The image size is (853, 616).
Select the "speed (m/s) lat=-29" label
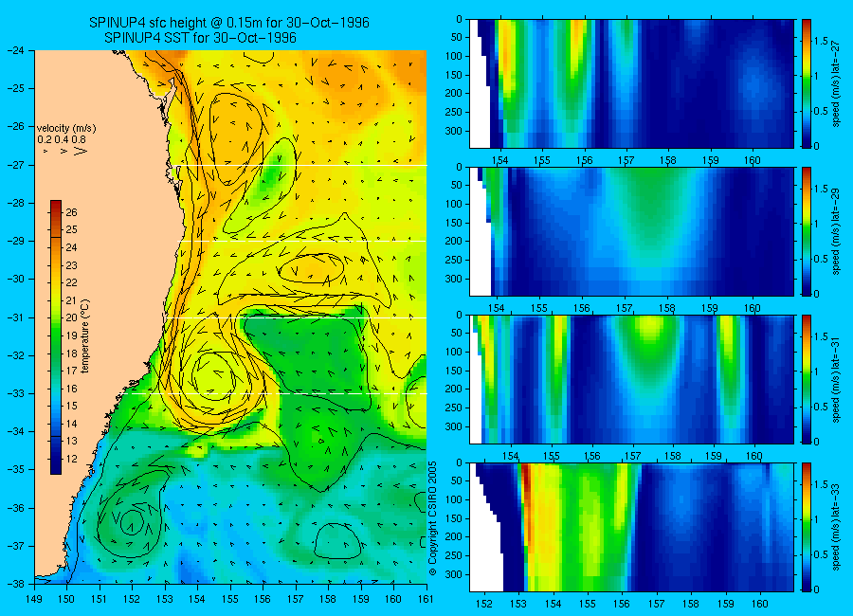[x=836, y=232]
